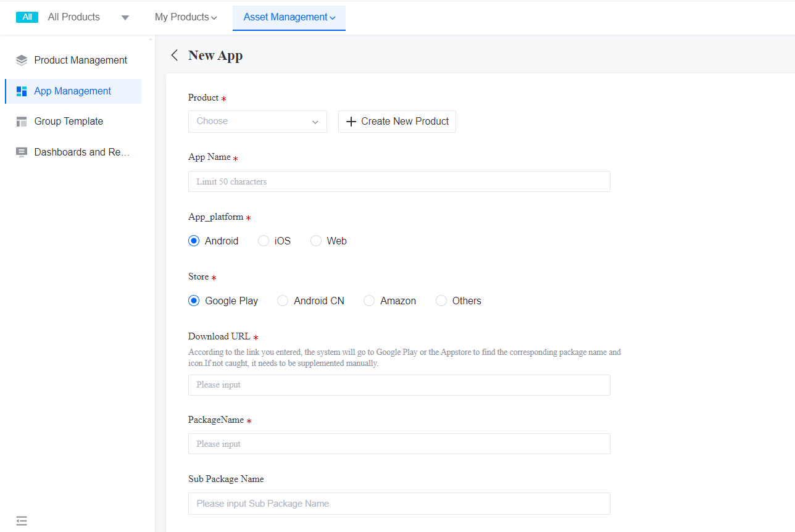Screen dimensions: 795x532
Task: Pick the Android CN store option
Action: click(283, 301)
